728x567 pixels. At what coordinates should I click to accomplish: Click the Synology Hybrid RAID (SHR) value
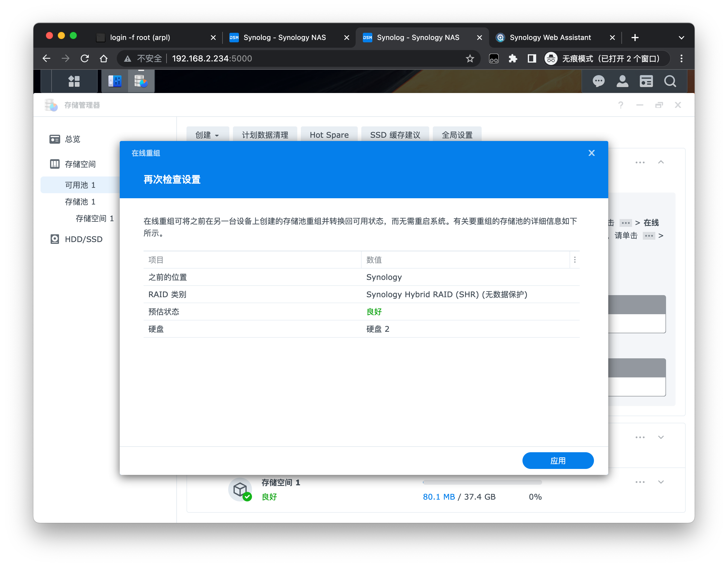(447, 295)
